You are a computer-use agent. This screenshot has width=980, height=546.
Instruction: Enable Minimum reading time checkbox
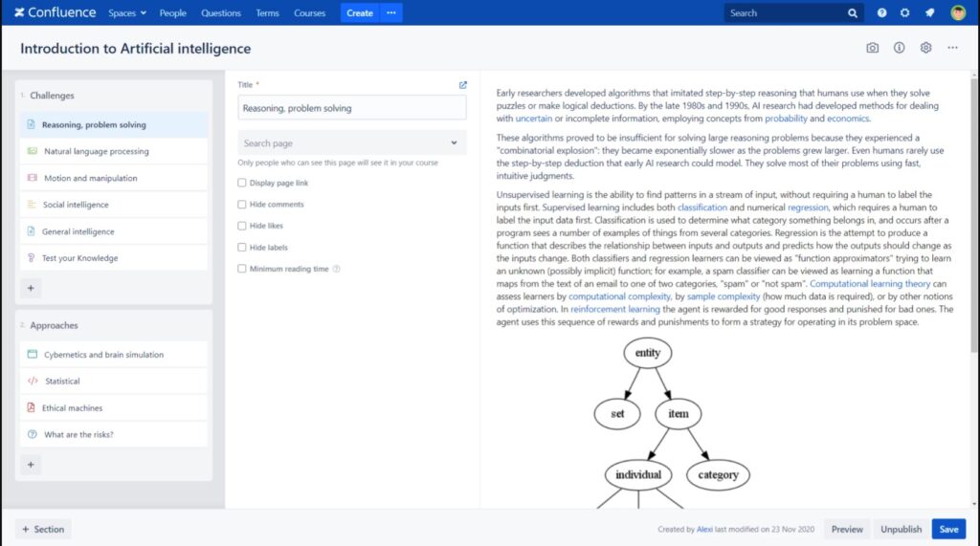[x=242, y=269]
